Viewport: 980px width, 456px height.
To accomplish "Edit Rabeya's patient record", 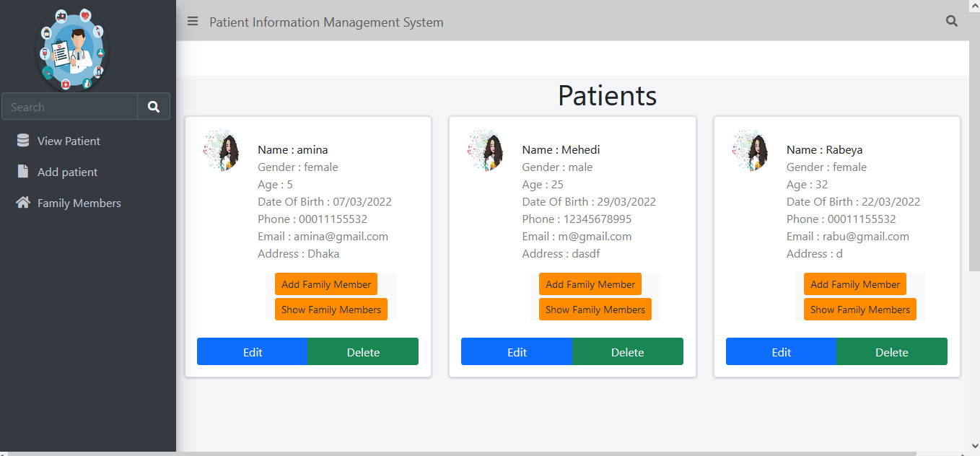I will (x=782, y=351).
